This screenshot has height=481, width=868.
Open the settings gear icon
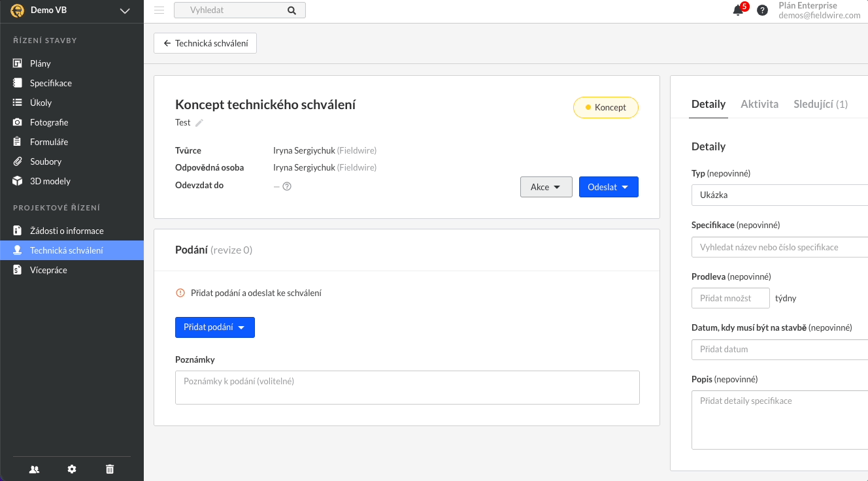(72, 469)
